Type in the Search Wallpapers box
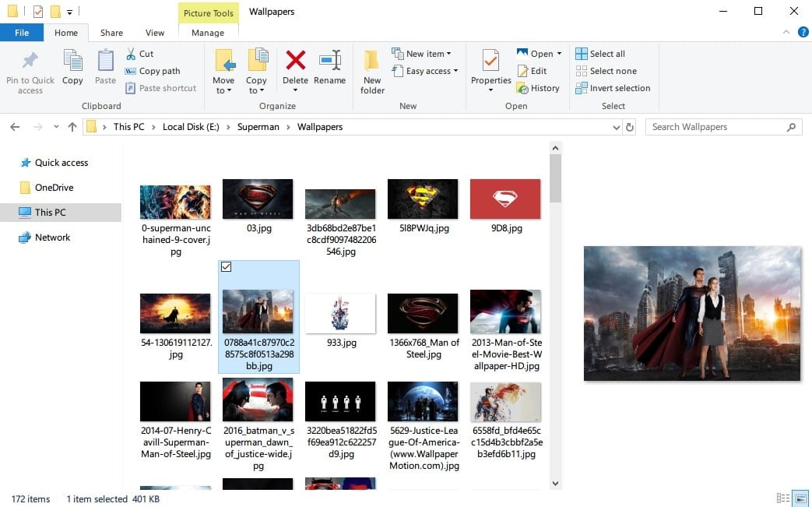812x507 pixels. point(716,127)
